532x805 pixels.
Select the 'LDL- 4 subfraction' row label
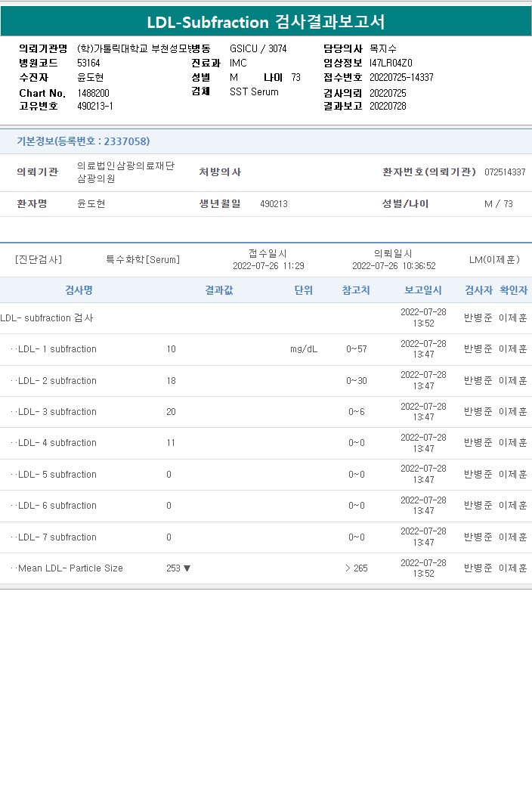(57, 442)
